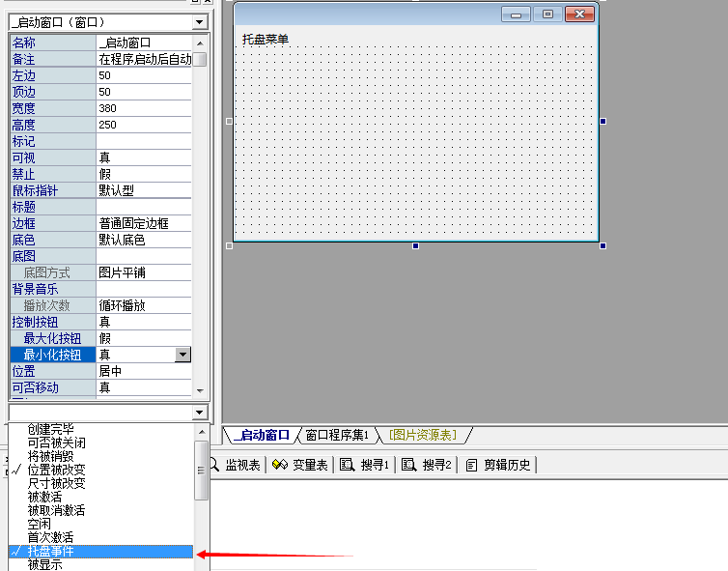Click event list scrollbar up arrow

coord(202,432)
